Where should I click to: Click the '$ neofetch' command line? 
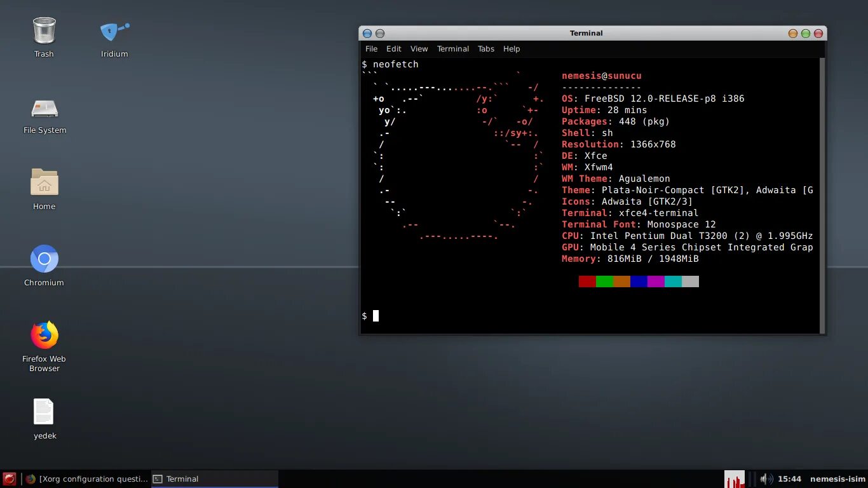coord(390,64)
